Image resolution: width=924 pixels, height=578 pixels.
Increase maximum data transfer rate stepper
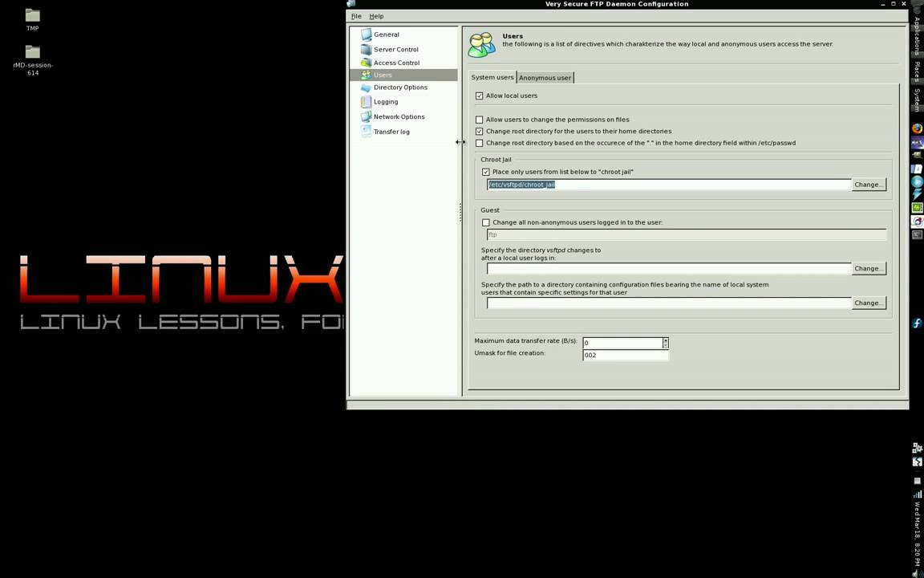(665, 340)
